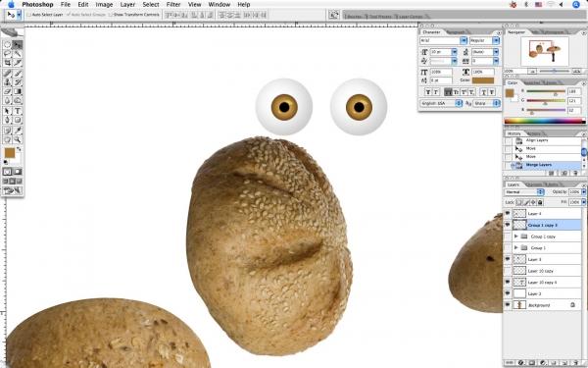Open the layer Opacity dropdown arrow
588x368 pixels.
coord(583,192)
